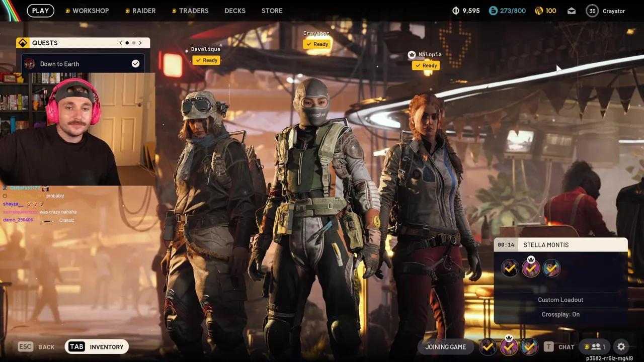Select the Nalopia player name
Image resolution: width=644 pixels, height=362 pixels.
(430, 54)
